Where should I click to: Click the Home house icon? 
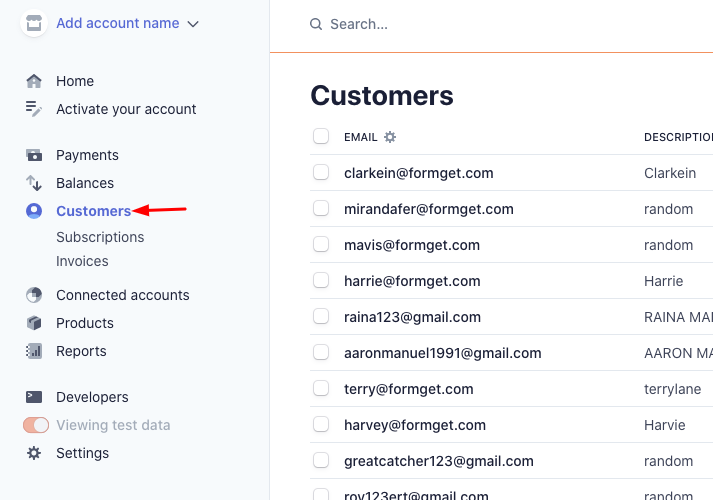click(34, 81)
